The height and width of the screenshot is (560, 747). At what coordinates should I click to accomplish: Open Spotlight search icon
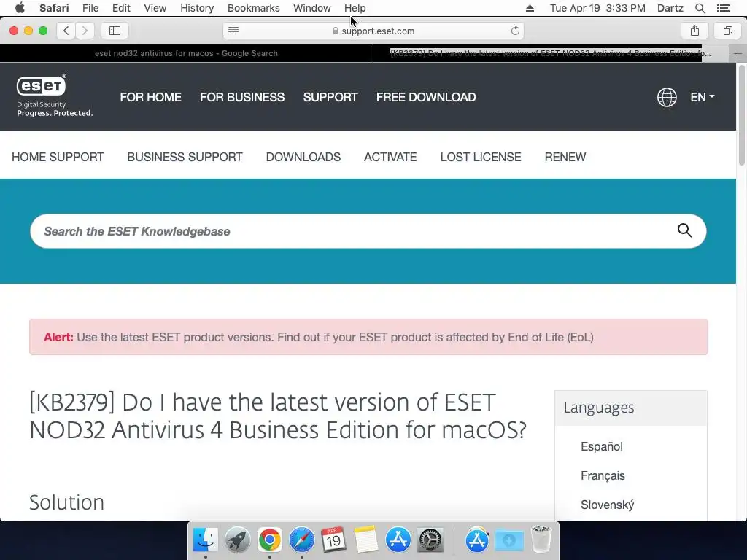coord(700,8)
